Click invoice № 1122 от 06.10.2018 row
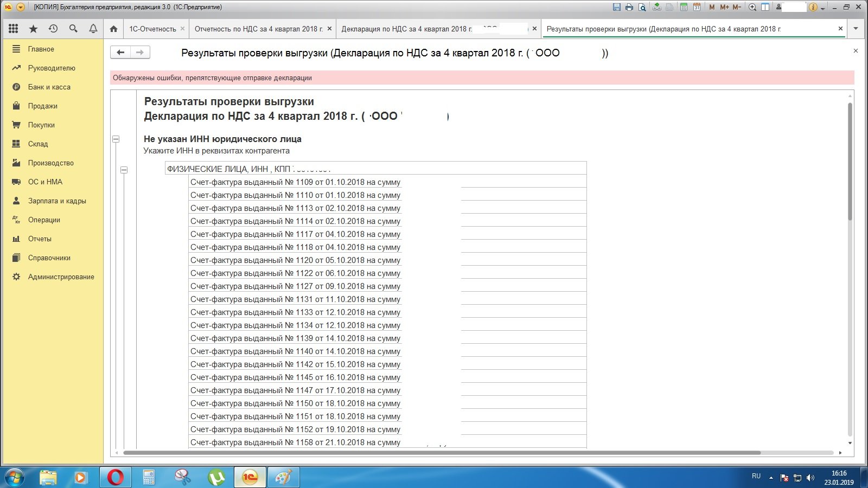The height and width of the screenshot is (488, 868). pos(387,273)
